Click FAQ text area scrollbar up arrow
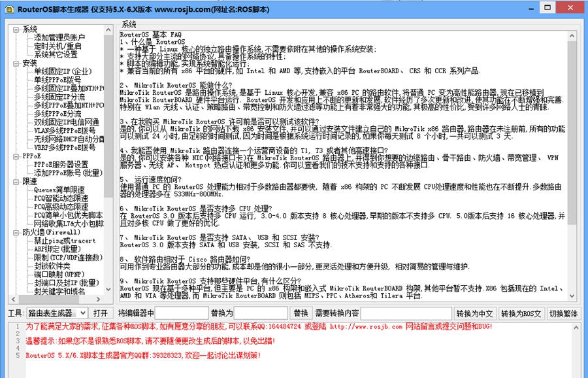The image size is (588, 378). coord(572,36)
